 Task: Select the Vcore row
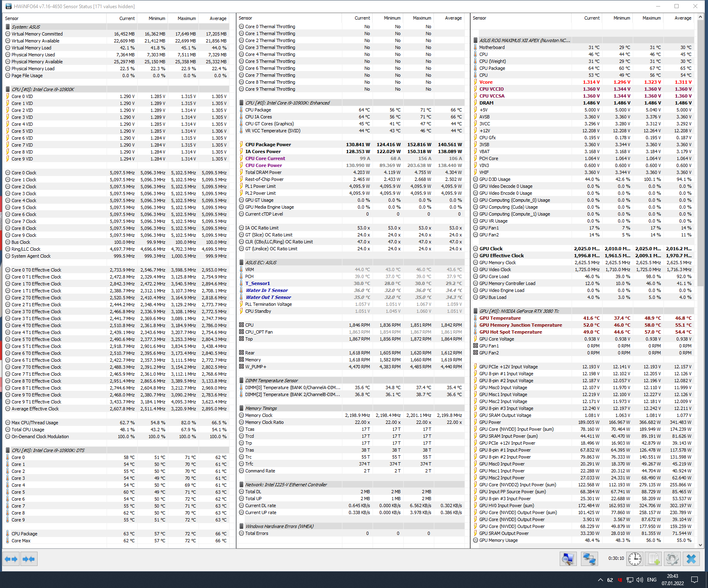click(x=583, y=82)
